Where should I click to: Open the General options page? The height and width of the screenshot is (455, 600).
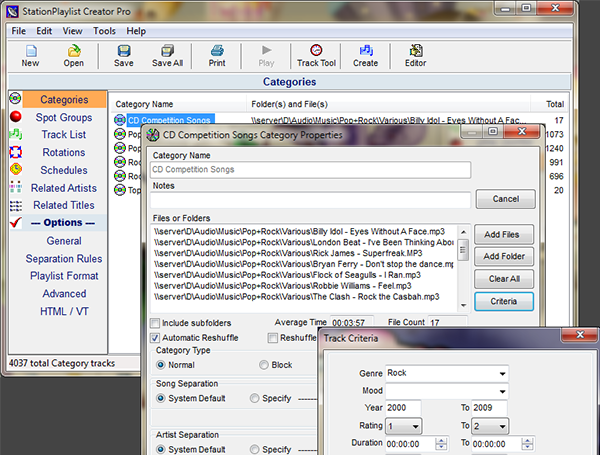point(64,241)
